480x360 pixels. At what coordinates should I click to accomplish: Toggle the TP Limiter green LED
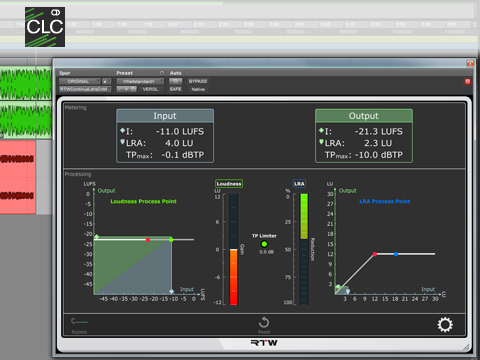(264, 244)
